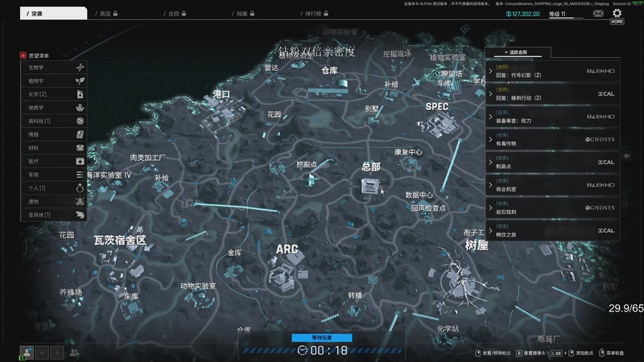Click the ARC location on map
The height and width of the screenshot is (362, 644).
point(287,249)
